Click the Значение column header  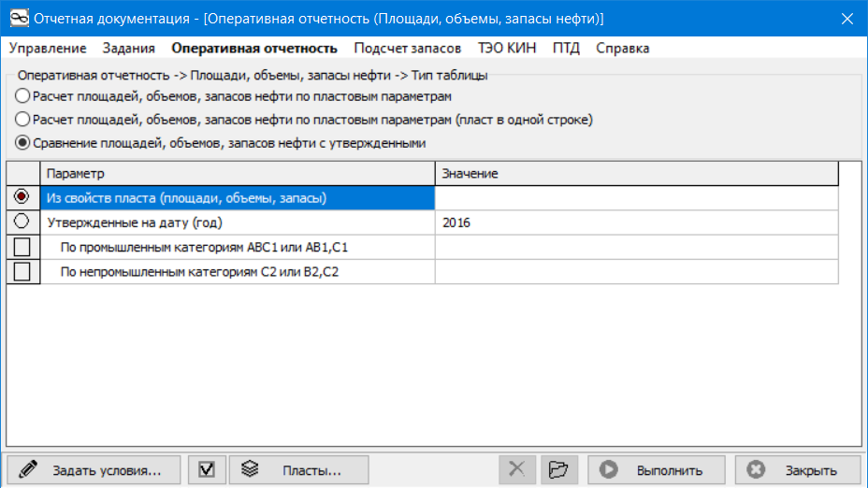(637, 174)
